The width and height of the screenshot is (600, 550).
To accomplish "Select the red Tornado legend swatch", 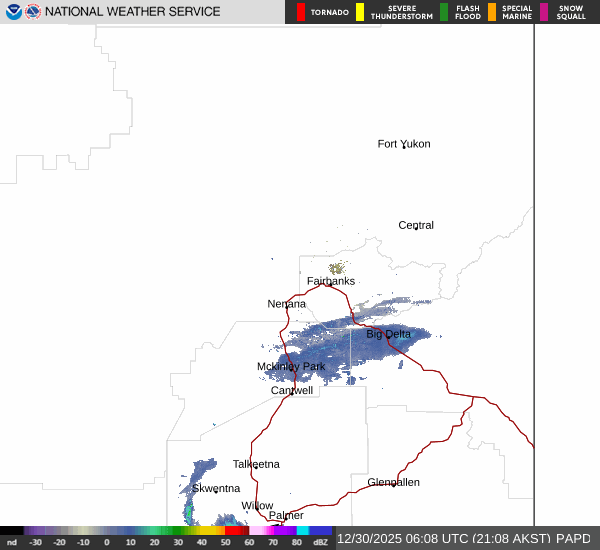I will 301,12.
